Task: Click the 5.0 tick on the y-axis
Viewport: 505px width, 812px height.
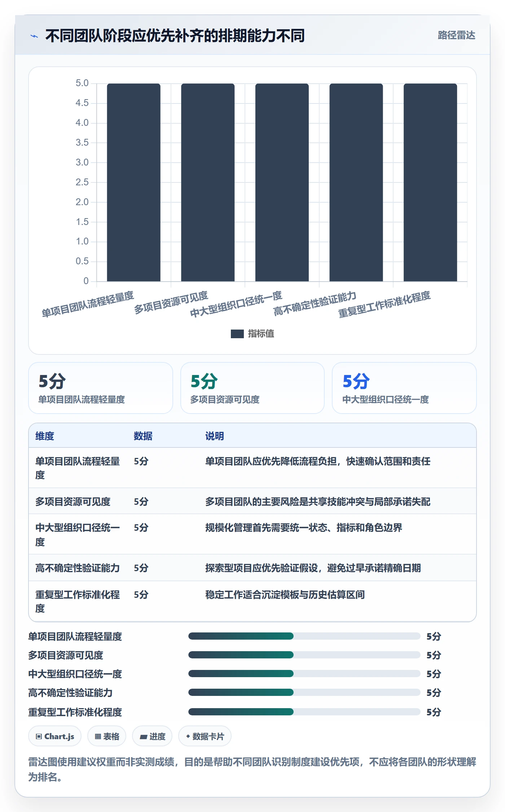Action: (x=82, y=83)
